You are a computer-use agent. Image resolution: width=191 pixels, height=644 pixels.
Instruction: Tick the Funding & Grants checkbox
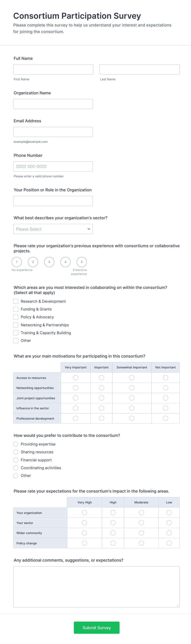point(16,309)
